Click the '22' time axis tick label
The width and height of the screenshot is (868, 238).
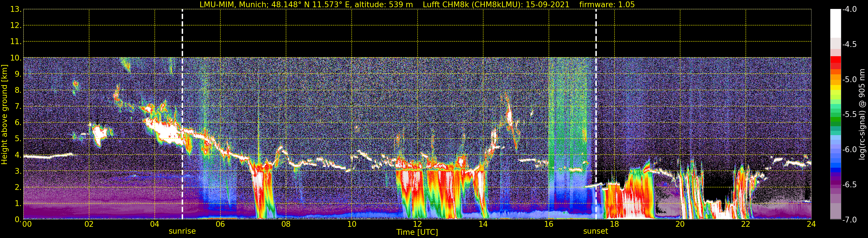746,224
